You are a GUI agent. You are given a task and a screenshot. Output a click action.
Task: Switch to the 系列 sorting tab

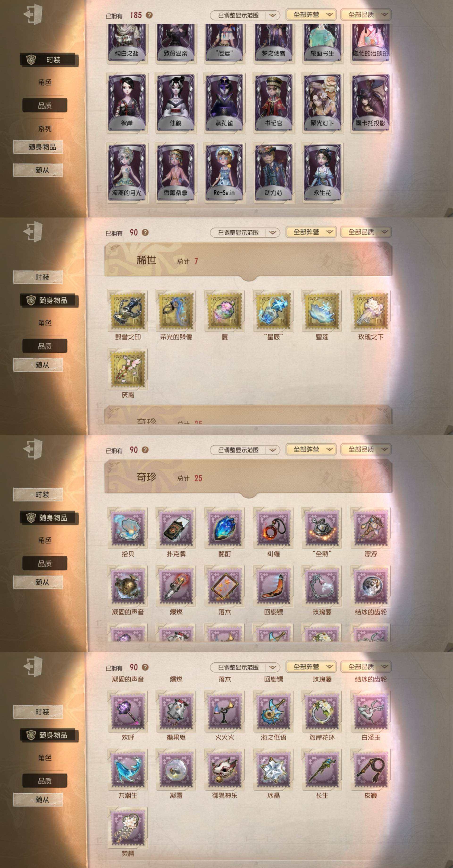(x=45, y=129)
